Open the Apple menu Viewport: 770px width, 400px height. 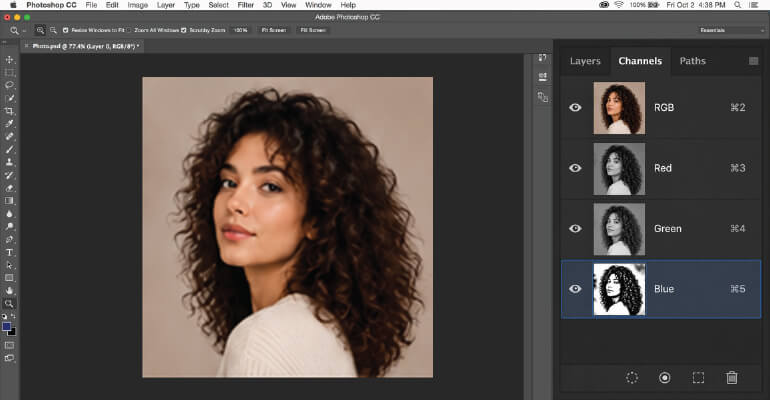(13, 5)
